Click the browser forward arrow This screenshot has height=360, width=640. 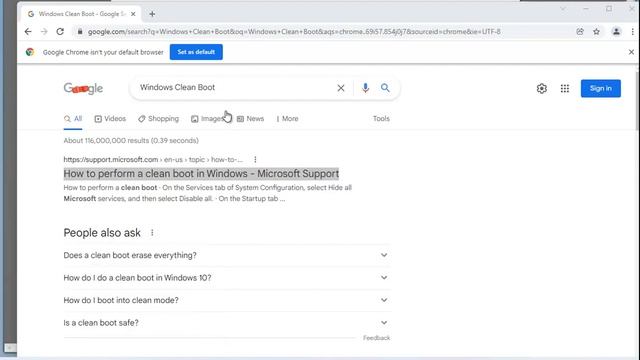pos(44,31)
